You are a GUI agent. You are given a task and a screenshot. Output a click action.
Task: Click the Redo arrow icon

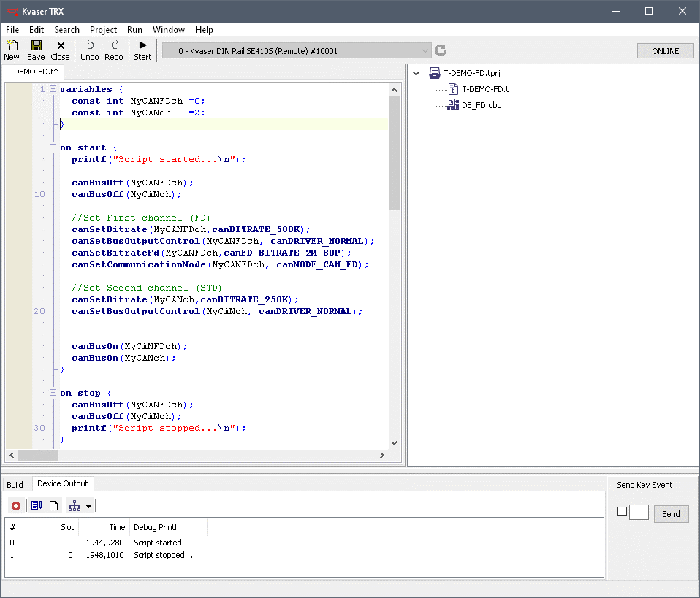coord(114,45)
